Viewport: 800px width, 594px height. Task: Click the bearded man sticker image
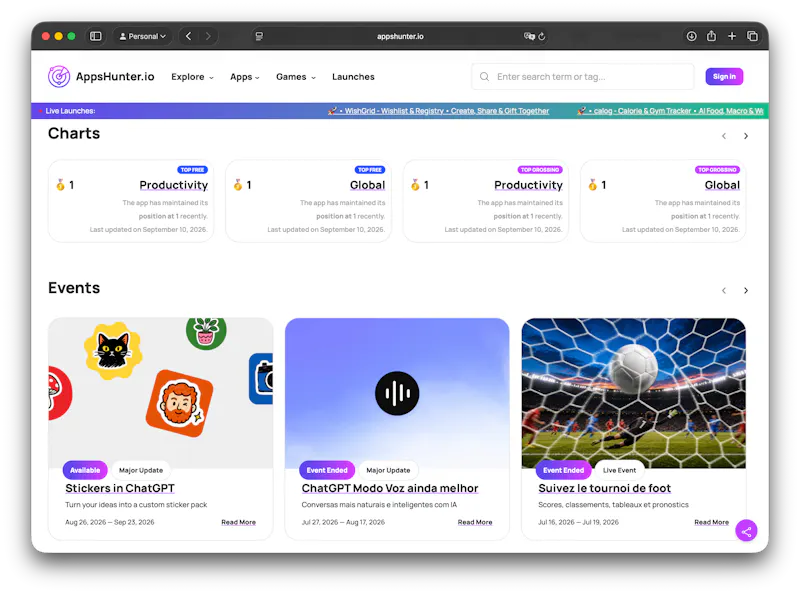click(179, 403)
